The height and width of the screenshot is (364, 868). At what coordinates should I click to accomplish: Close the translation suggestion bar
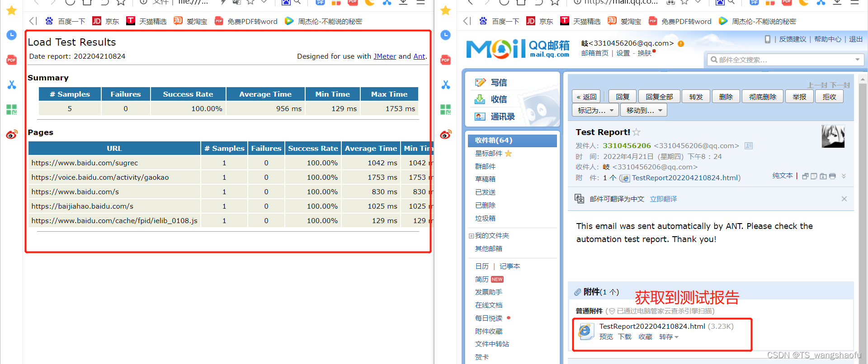pyautogui.click(x=844, y=199)
